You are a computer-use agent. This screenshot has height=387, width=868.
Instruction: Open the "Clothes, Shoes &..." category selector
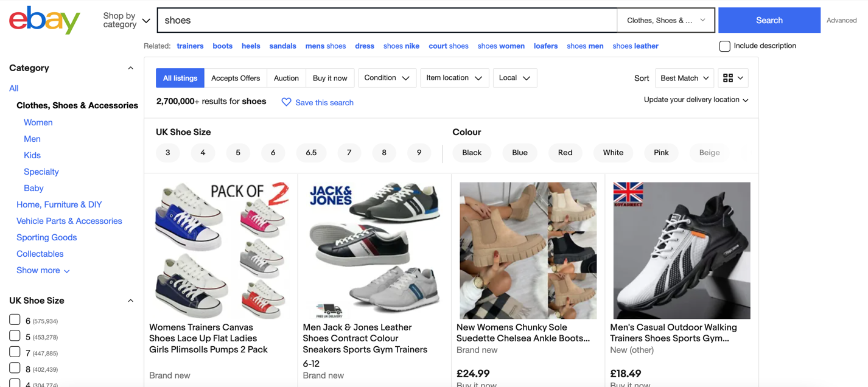tap(665, 20)
